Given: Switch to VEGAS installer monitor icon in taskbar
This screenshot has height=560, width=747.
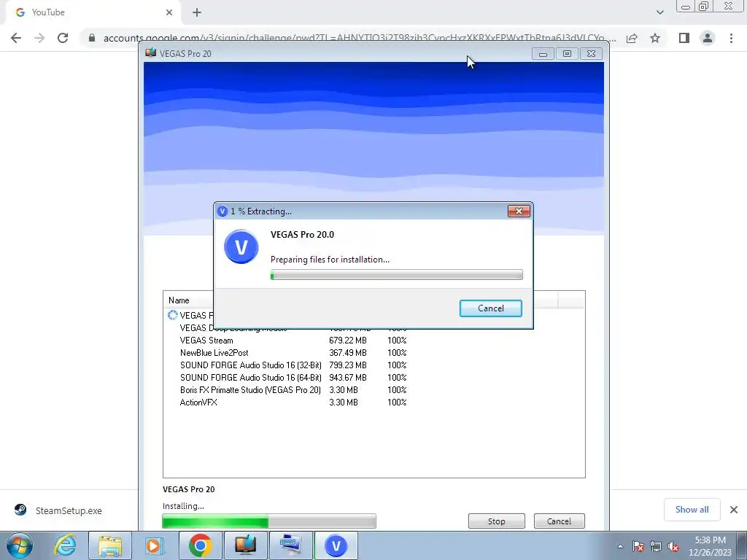Looking at the screenshot, I should coord(245,545).
